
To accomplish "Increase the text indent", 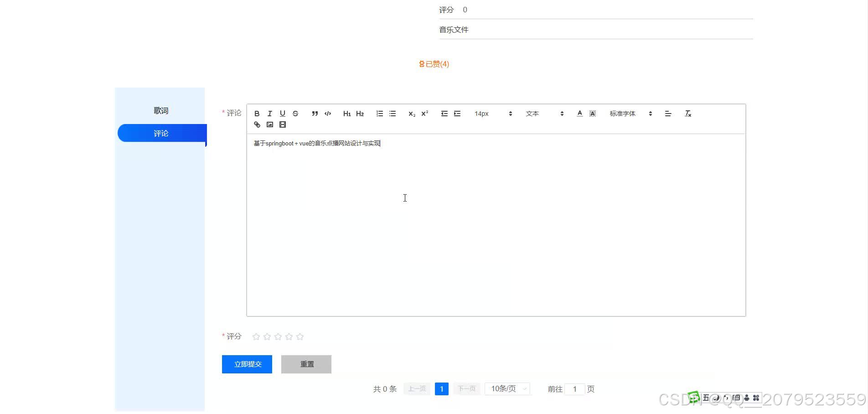I will [x=457, y=114].
